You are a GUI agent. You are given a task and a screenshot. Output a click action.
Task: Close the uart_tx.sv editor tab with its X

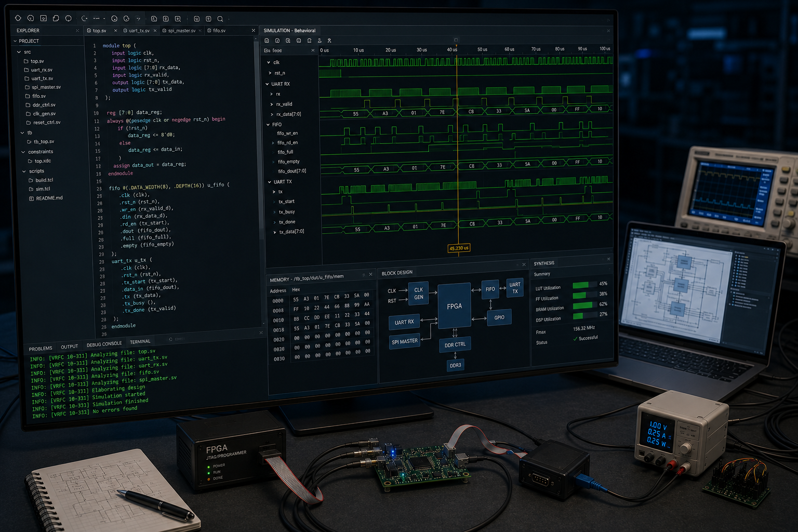click(155, 31)
